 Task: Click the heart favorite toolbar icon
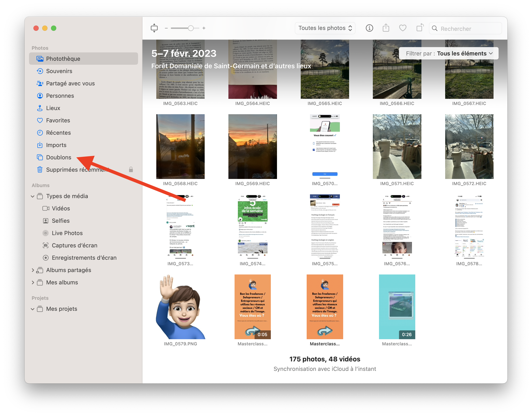[x=403, y=28]
